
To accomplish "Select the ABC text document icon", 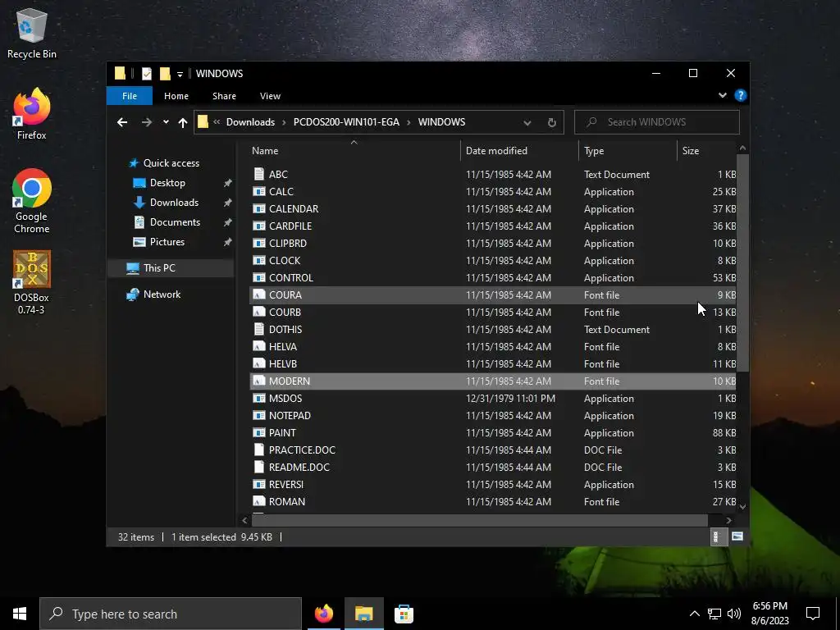I will [259, 174].
